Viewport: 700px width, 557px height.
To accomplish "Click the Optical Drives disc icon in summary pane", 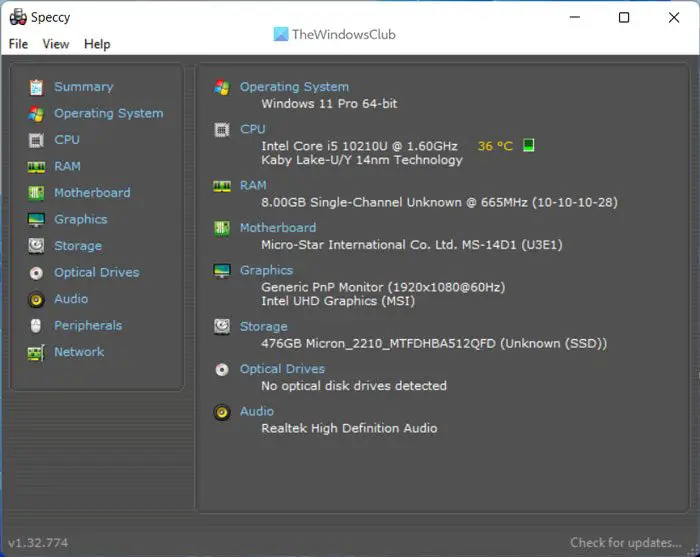I will coord(222,370).
